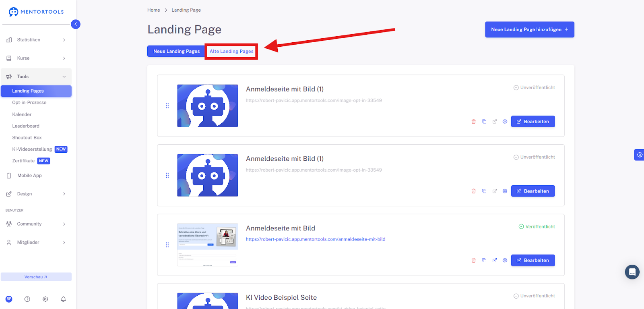Click Unveröffentlicht status of KI Video Beispiel Seite
The image size is (644, 309).
tap(534, 296)
